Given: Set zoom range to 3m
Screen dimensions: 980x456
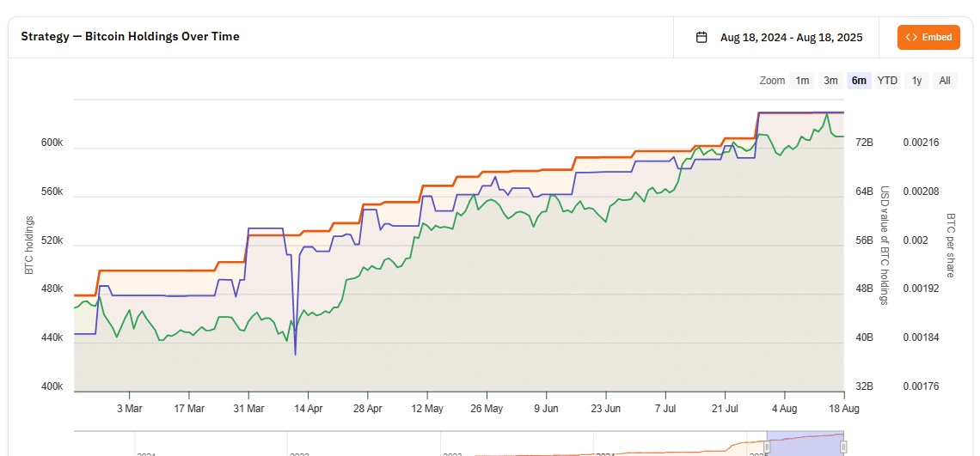Looking at the screenshot, I should (830, 81).
